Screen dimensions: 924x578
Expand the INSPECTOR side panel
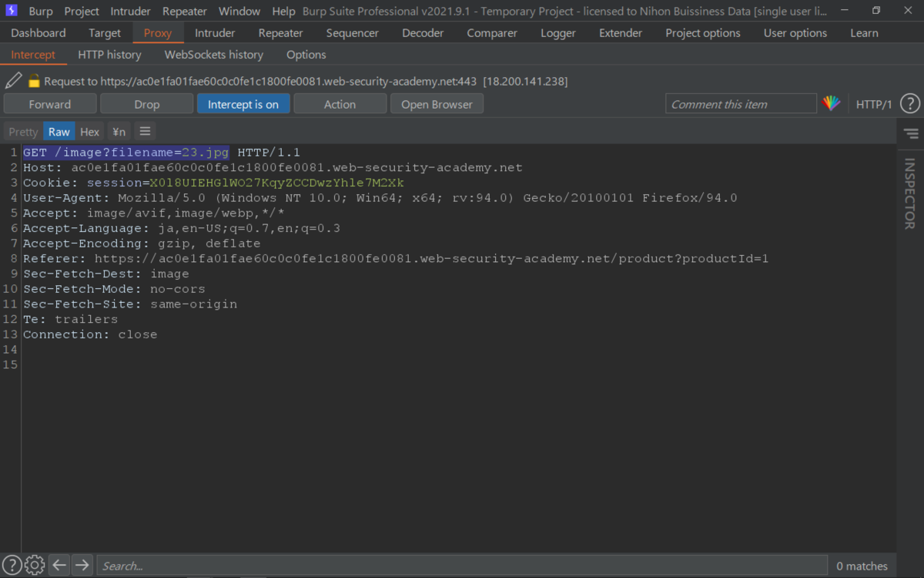click(910, 193)
